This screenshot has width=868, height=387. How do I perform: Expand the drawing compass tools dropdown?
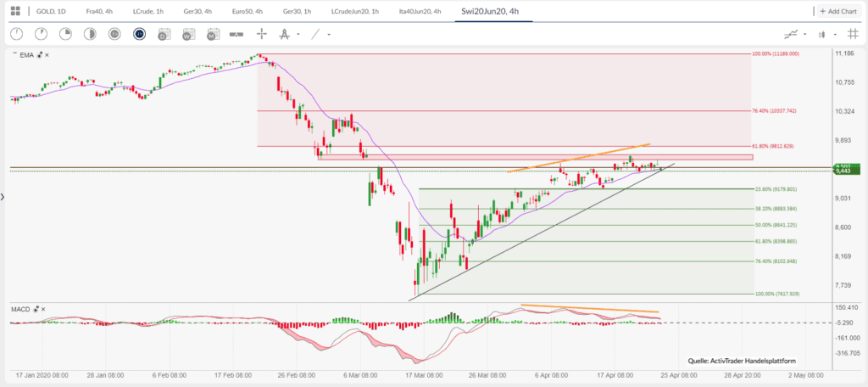tap(297, 34)
